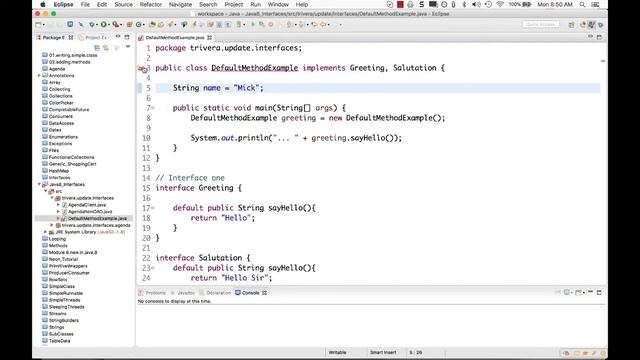Open the New wizard dropdown arrow

[44, 25]
